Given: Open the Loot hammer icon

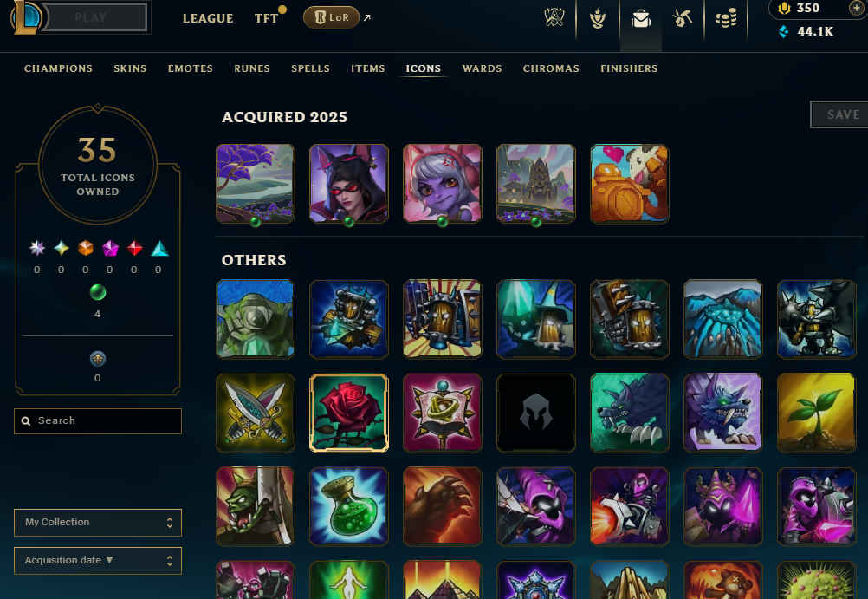Looking at the screenshot, I should tap(683, 19).
